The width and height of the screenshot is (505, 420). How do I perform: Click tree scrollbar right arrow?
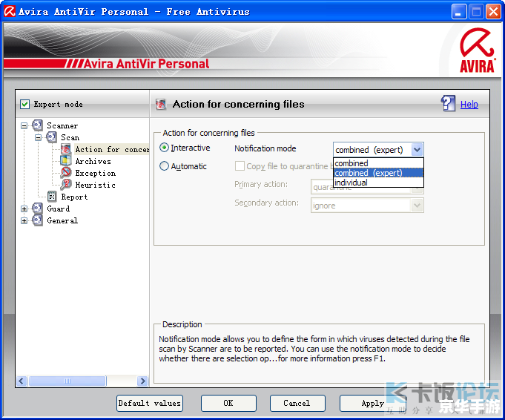pos(142,381)
